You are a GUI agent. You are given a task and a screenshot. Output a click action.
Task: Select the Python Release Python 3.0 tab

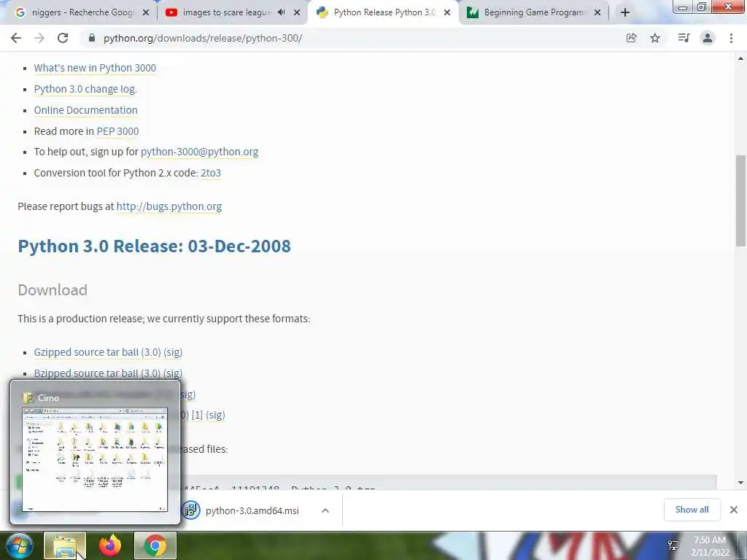(x=384, y=12)
